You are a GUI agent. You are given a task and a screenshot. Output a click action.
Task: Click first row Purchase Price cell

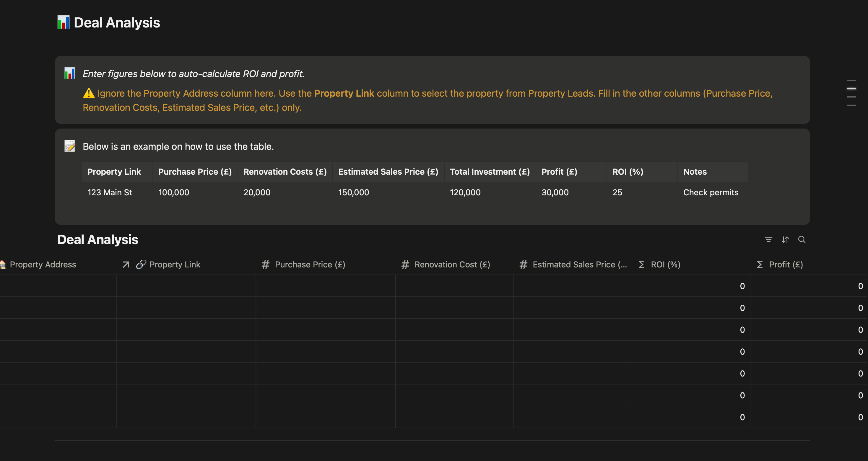click(326, 286)
